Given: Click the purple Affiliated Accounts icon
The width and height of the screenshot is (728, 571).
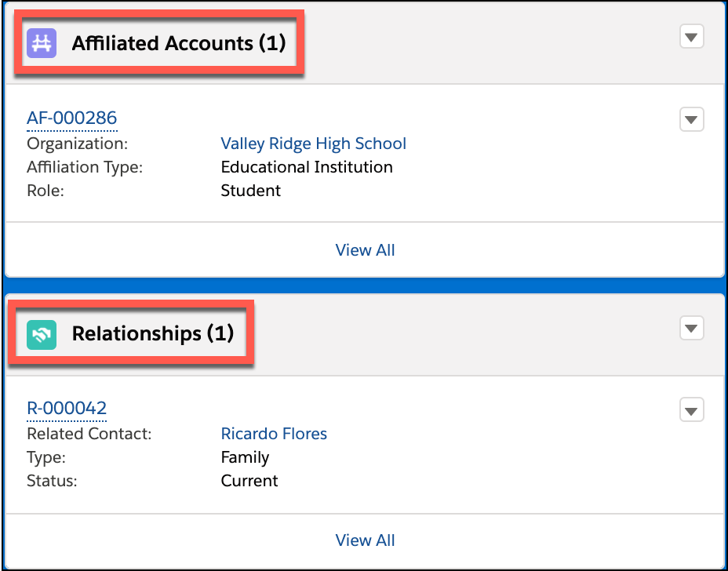Looking at the screenshot, I should click(42, 43).
